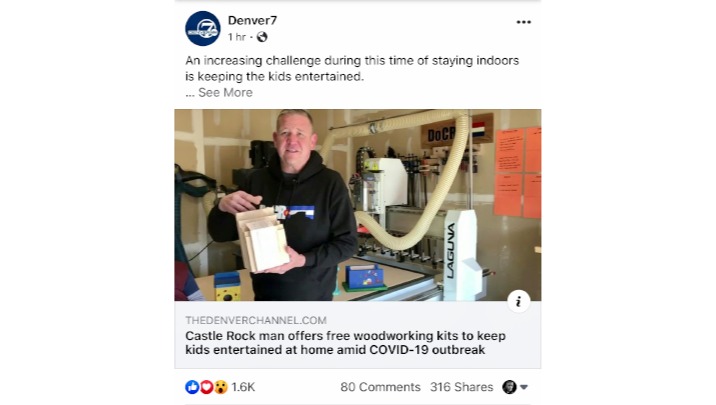View the 80 Comments
Viewport: 716px width, 405px height.
click(x=380, y=387)
